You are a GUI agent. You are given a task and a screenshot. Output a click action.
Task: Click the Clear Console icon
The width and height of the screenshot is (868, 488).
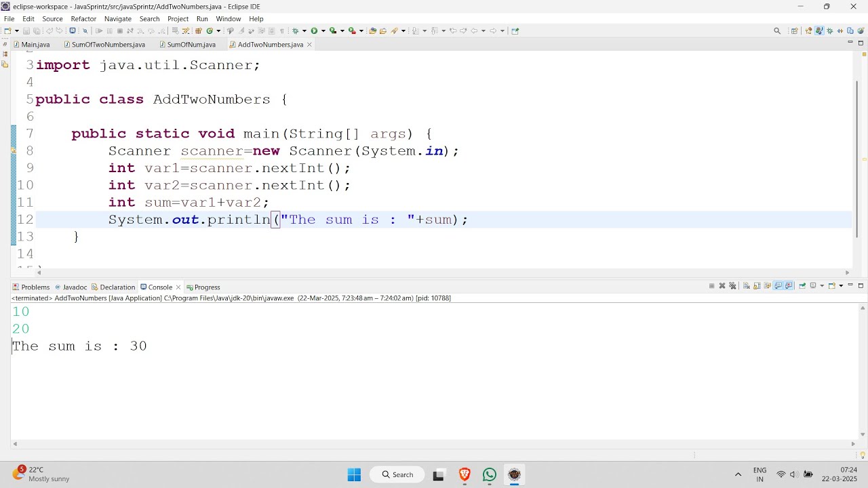[x=746, y=286]
